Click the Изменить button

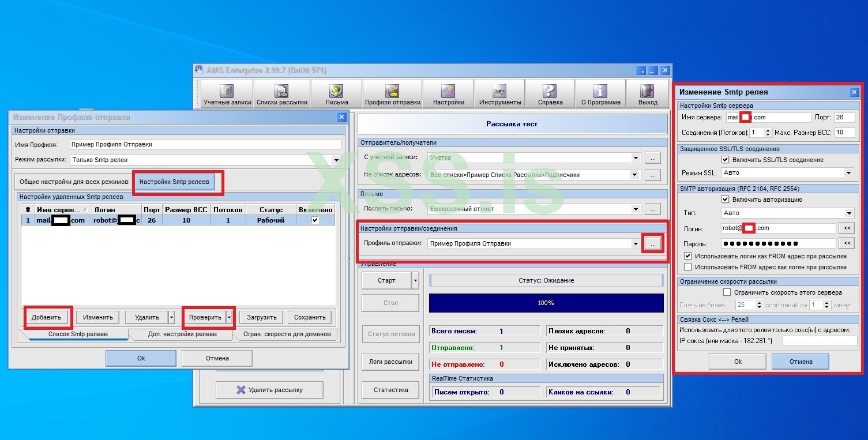[97, 317]
